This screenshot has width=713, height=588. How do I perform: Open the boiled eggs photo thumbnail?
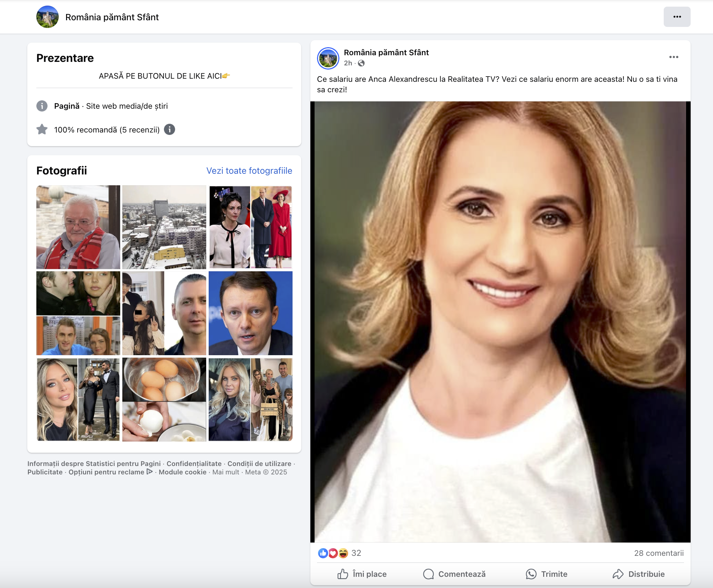pyautogui.click(x=164, y=399)
